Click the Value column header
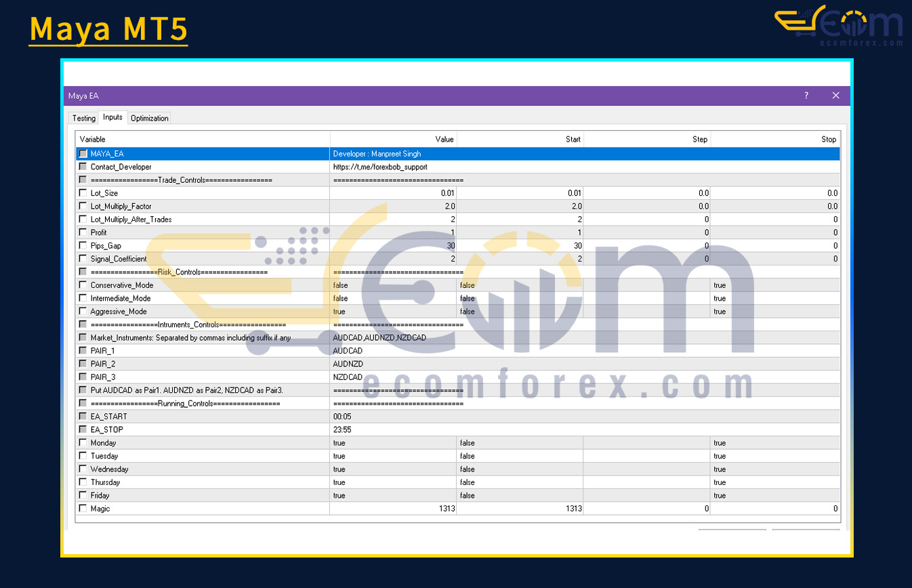912x588 pixels. click(394, 140)
